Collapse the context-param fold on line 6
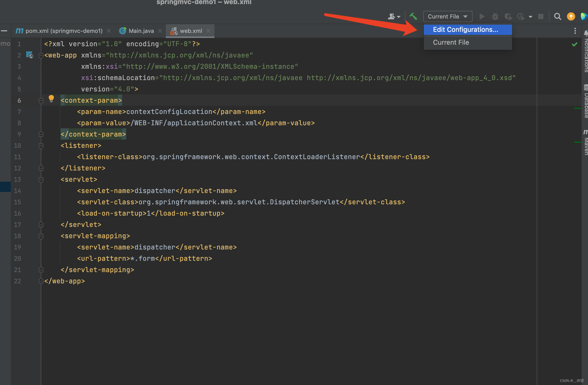This screenshot has height=385, width=588. tap(41, 100)
